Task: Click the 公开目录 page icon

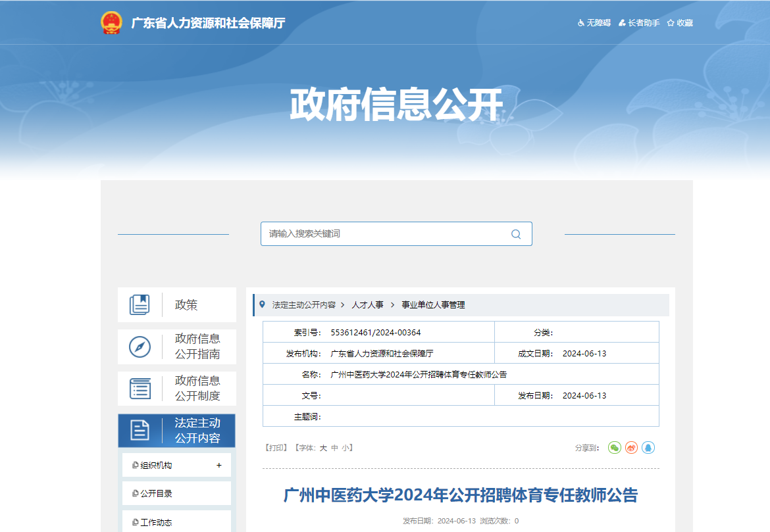Action: click(135, 494)
